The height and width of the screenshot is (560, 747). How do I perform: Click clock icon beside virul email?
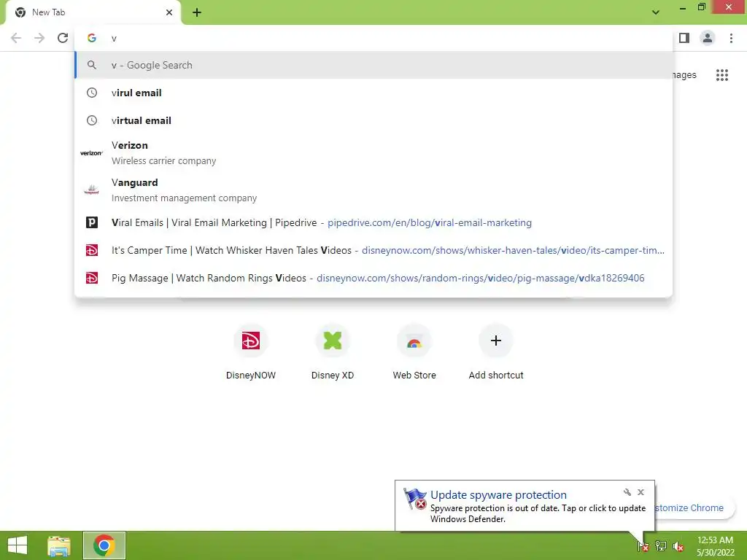coord(91,93)
